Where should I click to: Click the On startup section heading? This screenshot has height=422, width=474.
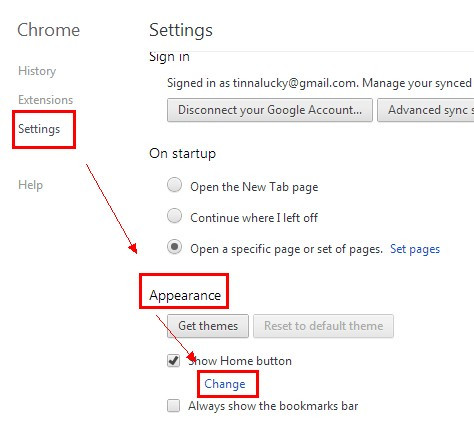[183, 154]
